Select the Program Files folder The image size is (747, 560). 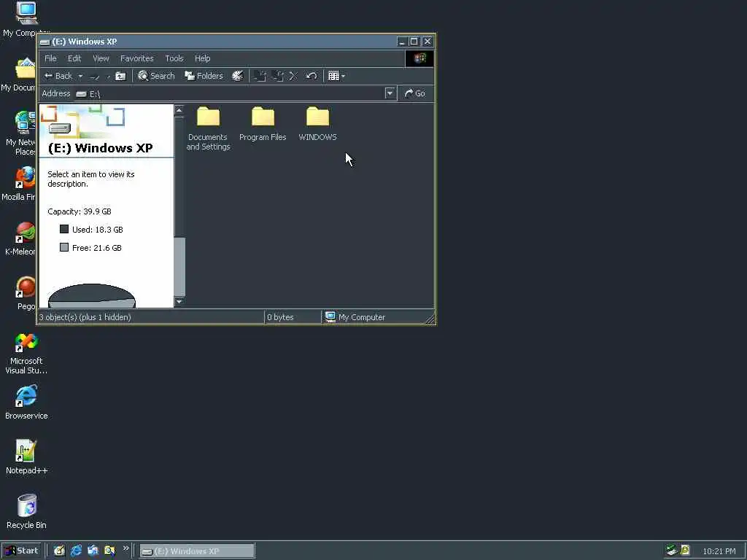pos(263,124)
